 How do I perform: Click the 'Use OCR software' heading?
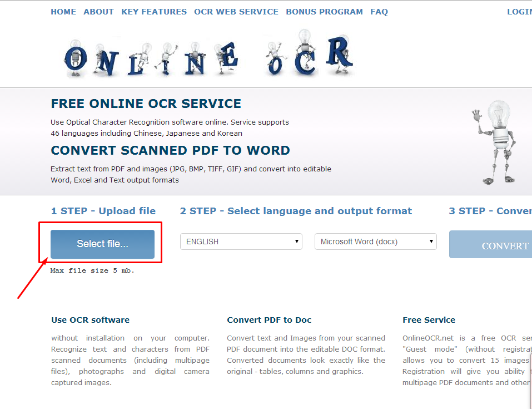pyautogui.click(x=90, y=320)
